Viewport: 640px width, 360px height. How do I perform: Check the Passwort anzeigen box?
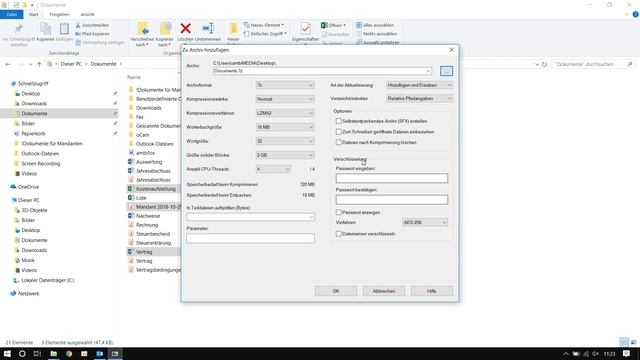(x=338, y=212)
